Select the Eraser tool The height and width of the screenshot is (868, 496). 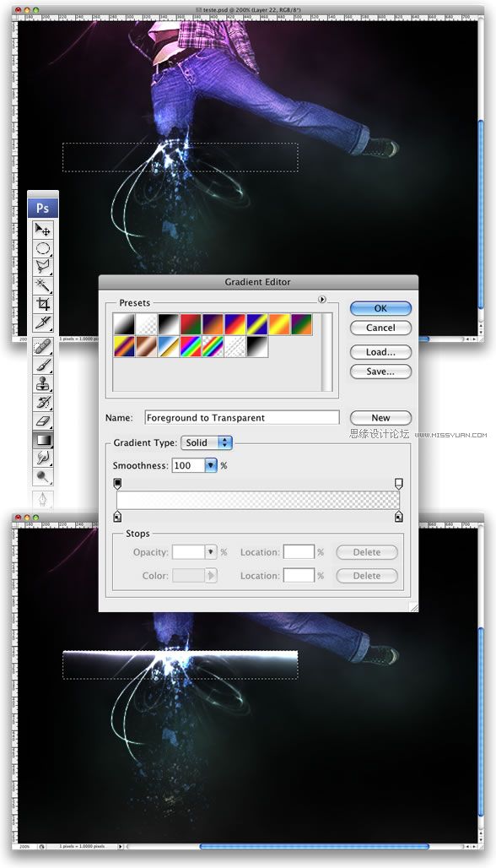click(42, 421)
